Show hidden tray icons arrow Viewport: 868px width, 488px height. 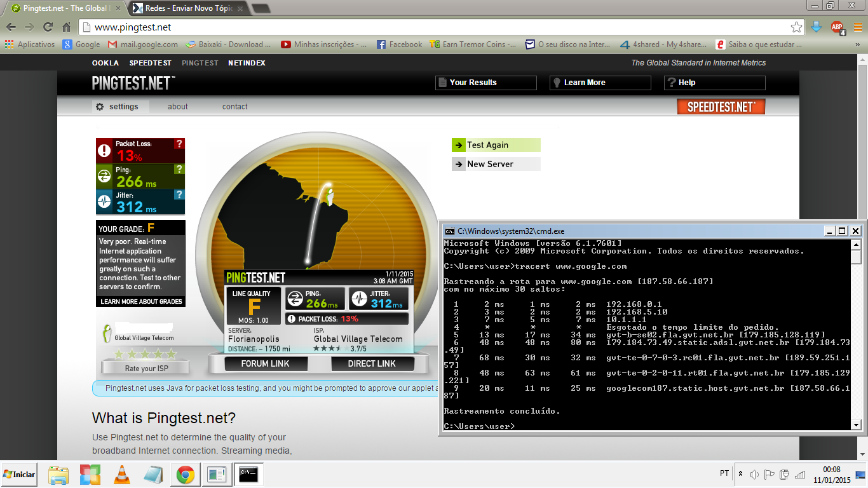(x=740, y=474)
